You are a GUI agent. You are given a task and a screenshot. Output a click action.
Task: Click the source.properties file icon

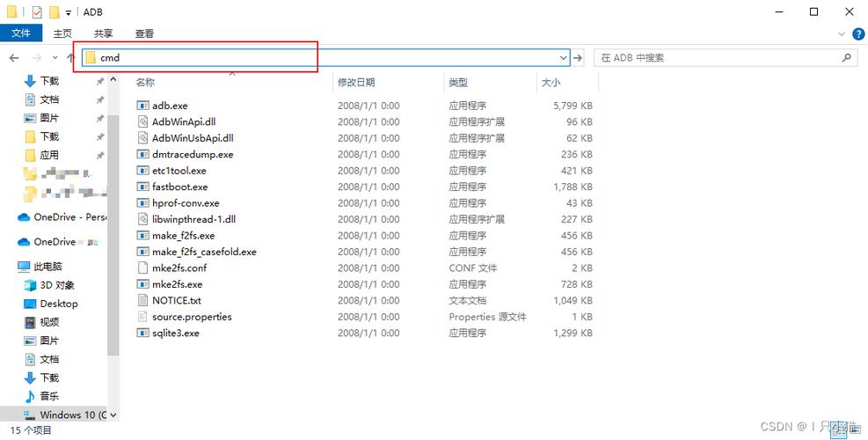point(142,317)
